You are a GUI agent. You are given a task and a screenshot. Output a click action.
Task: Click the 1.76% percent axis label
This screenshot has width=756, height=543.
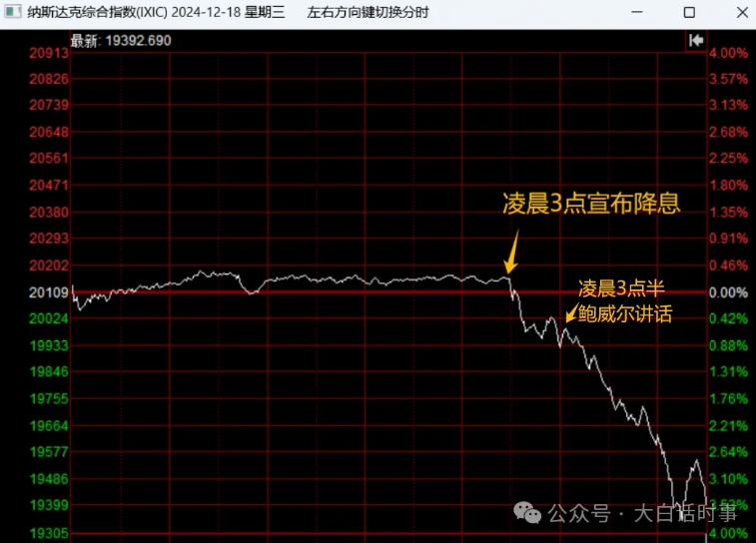(728, 398)
